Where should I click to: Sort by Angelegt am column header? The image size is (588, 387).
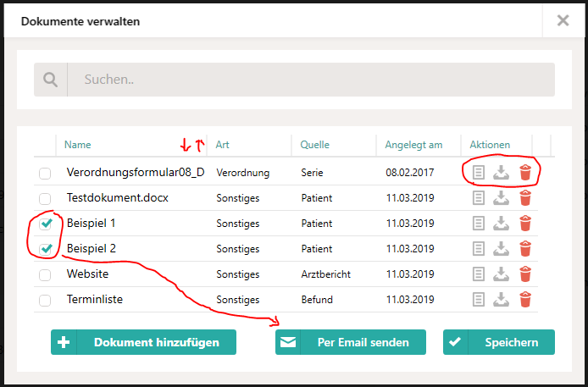[413, 145]
